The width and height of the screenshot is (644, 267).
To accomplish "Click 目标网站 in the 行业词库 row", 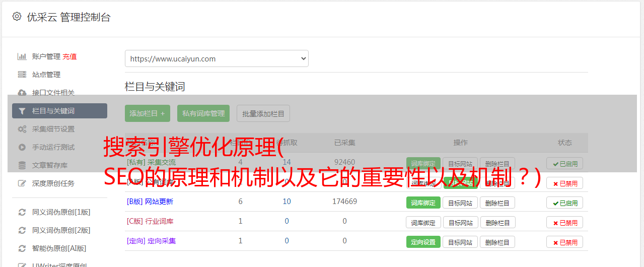I will (460, 222).
